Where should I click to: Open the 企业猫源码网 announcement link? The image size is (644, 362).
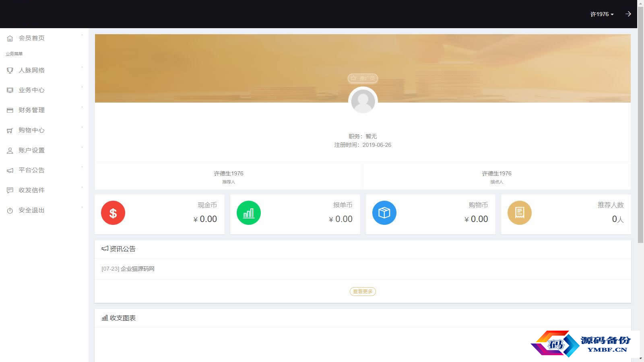tap(138, 269)
